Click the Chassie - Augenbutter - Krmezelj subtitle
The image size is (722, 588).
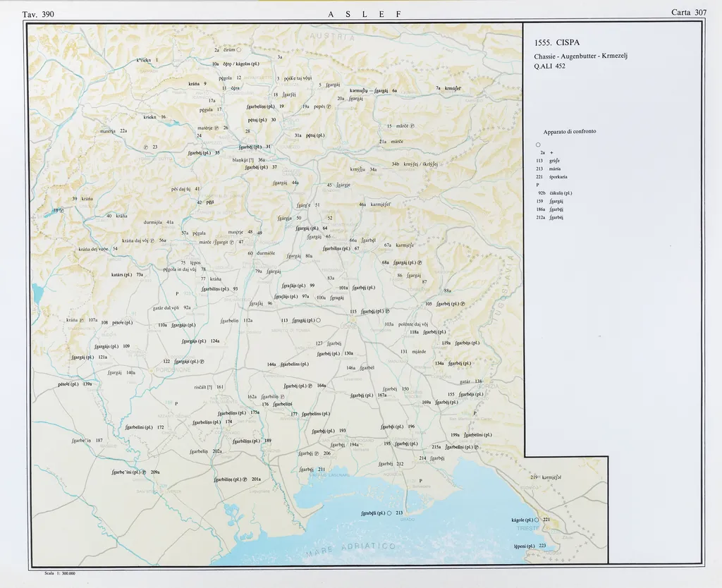click(576, 56)
